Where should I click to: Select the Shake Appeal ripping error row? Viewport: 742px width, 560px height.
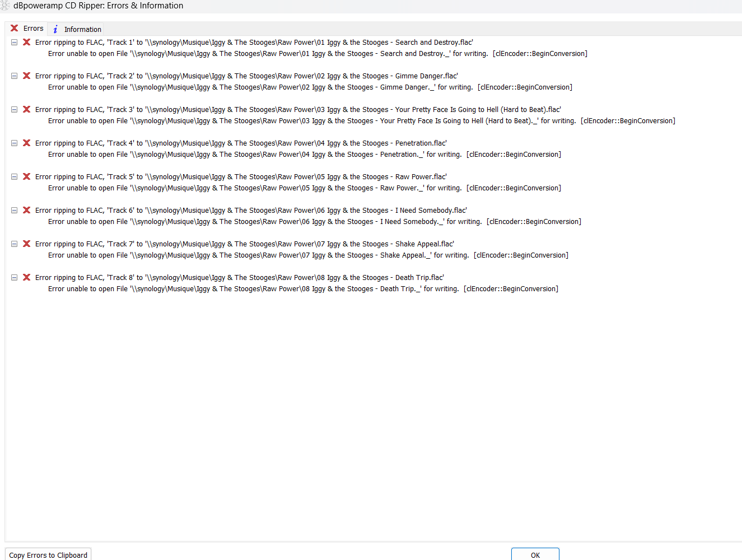[x=244, y=244]
